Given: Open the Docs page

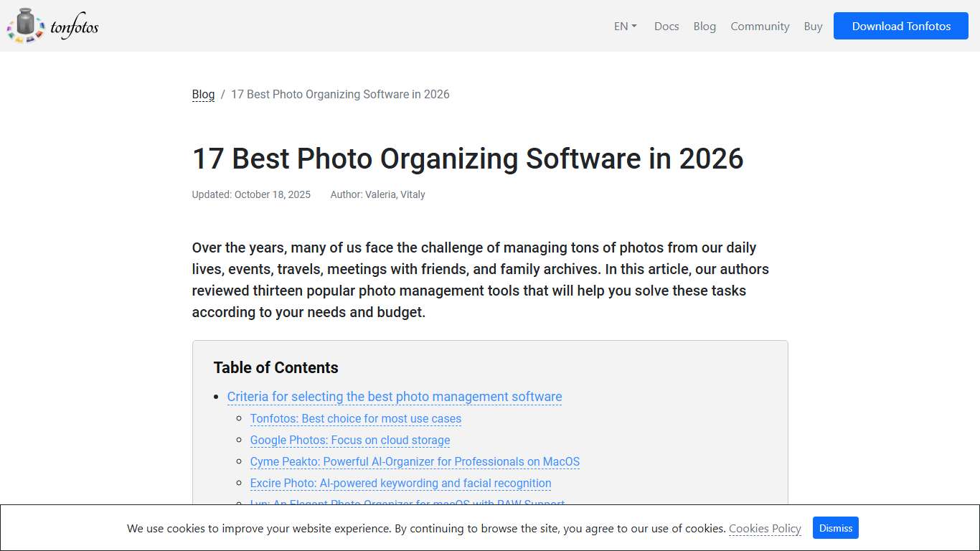Looking at the screenshot, I should point(666,26).
